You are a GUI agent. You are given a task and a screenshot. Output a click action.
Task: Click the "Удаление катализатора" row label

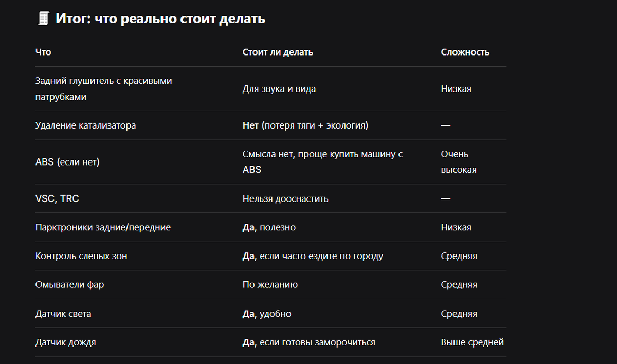point(85,125)
